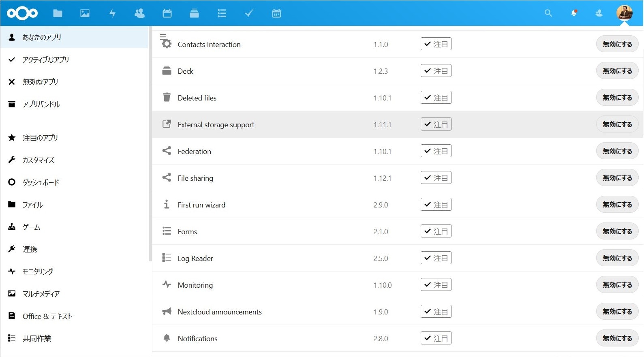Disable Notifications app
Image resolution: width=644 pixels, height=357 pixels.
(x=617, y=338)
